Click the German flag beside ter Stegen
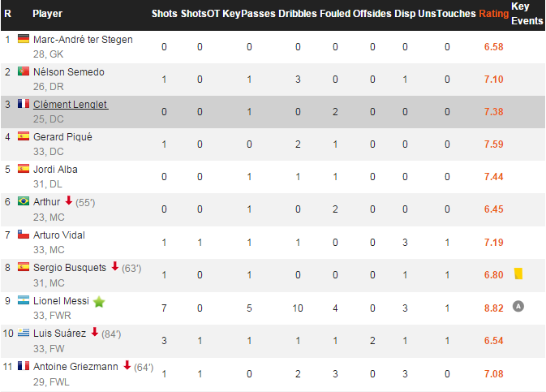The height and width of the screenshot is (392, 546). pyautogui.click(x=24, y=39)
